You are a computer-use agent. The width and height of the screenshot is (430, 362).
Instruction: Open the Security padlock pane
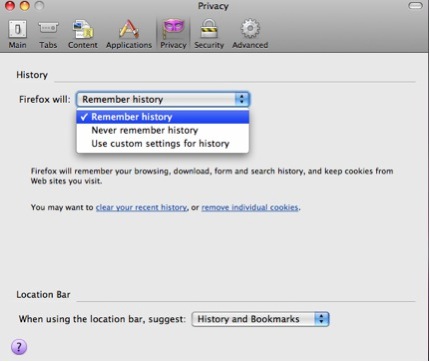pos(209,35)
